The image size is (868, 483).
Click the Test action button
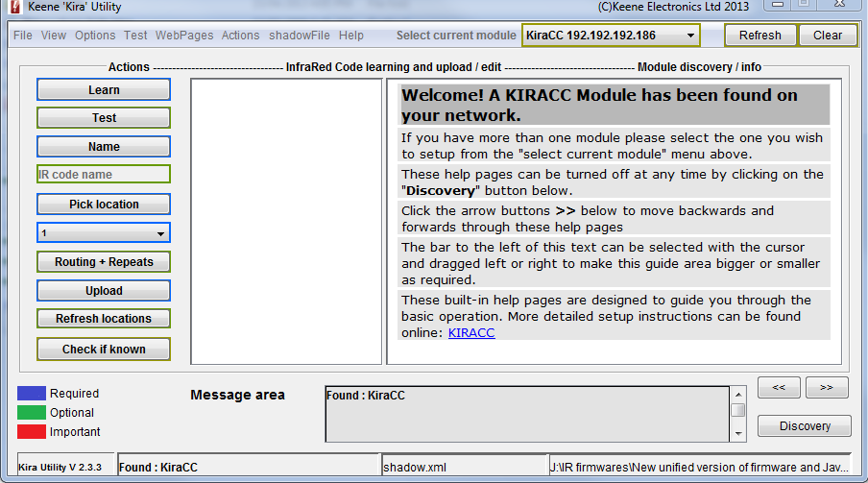(104, 117)
